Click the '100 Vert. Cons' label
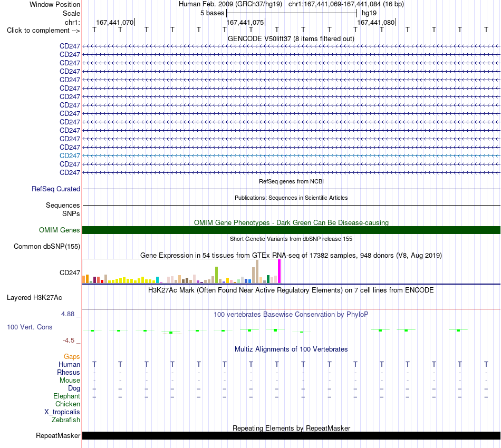The image size is (501, 448). coord(30,327)
